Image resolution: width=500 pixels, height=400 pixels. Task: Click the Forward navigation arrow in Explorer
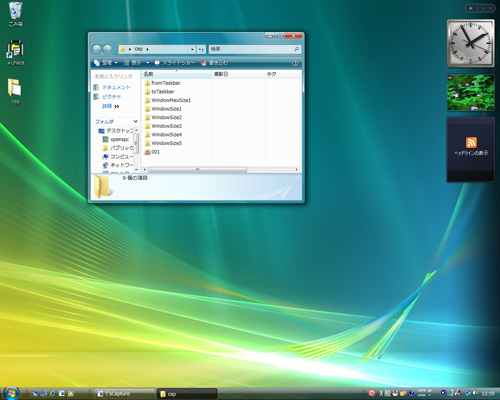[108, 49]
